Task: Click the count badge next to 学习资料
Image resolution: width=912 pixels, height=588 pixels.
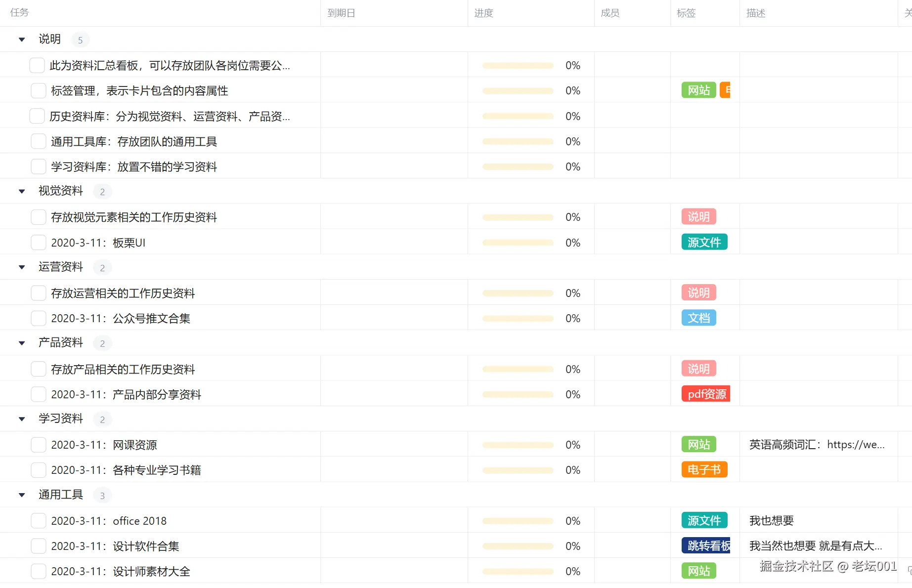Action: (102, 419)
